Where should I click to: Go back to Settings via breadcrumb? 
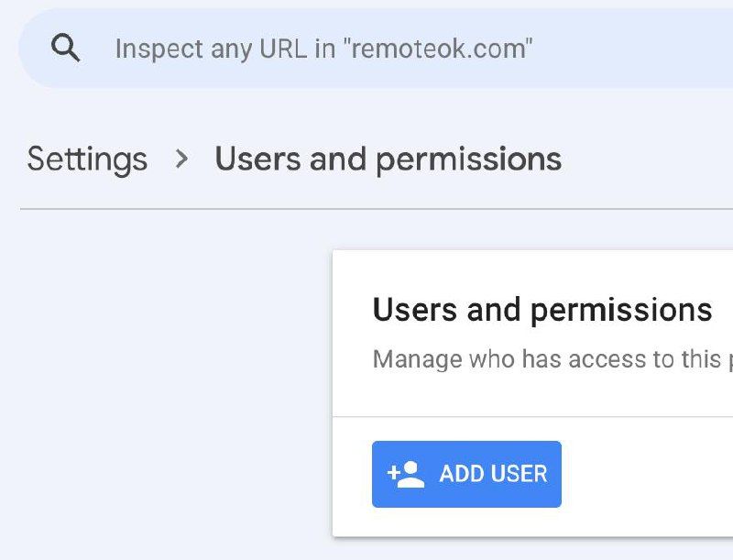pyautogui.click(x=87, y=159)
